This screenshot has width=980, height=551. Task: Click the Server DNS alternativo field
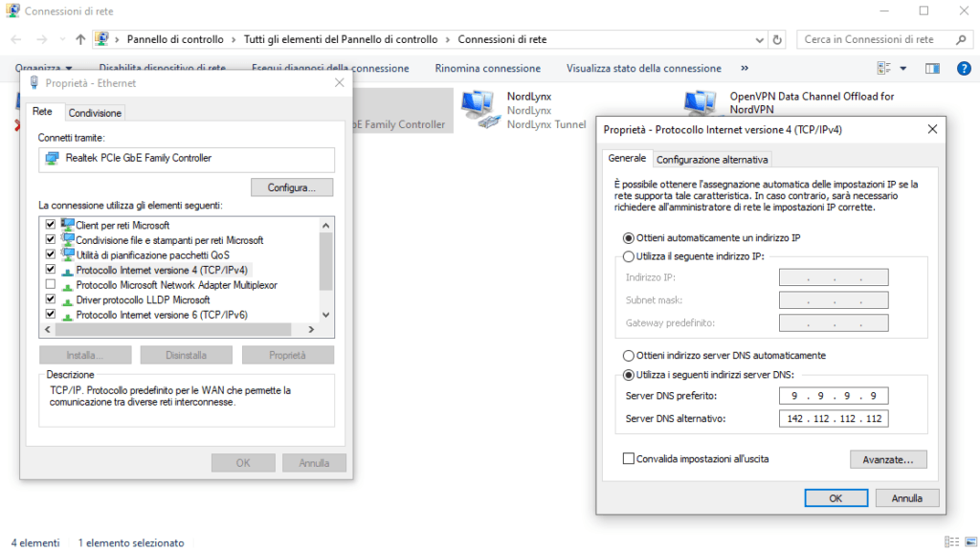tap(834, 419)
